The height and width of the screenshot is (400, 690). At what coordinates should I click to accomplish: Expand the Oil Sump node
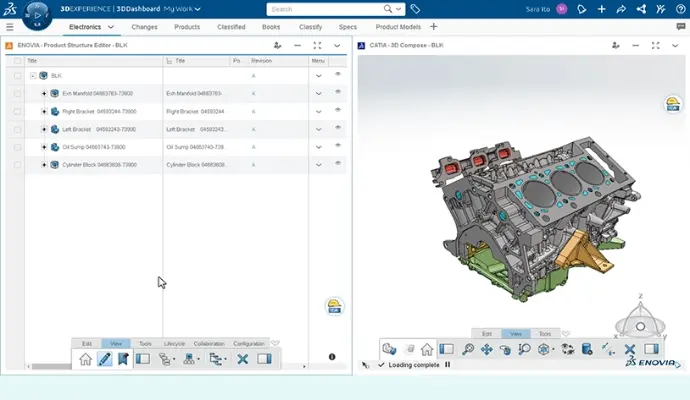pyautogui.click(x=44, y=147)
